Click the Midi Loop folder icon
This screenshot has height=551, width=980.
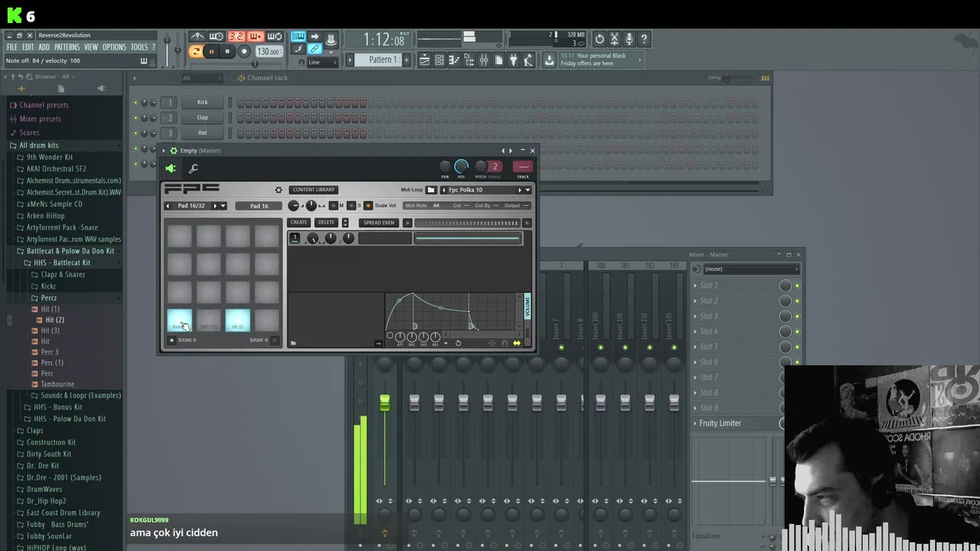[x=431, y=190]
